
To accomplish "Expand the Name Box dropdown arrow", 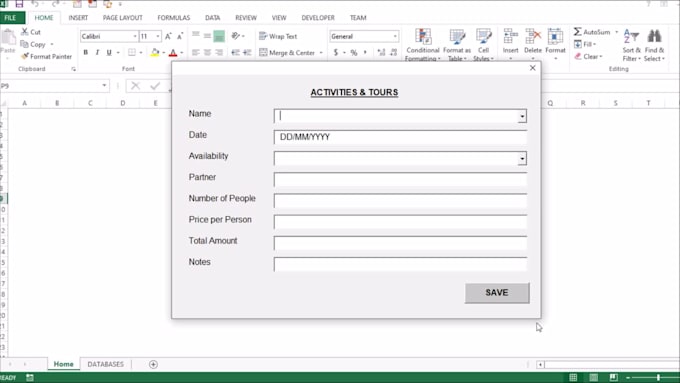I will click(104, 85).
